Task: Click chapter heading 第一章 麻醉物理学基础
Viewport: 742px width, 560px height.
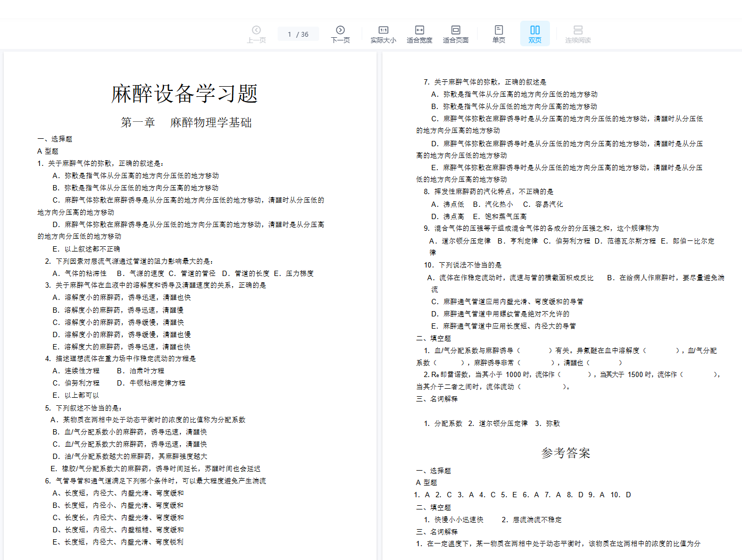Action: (x=186, y=123)
